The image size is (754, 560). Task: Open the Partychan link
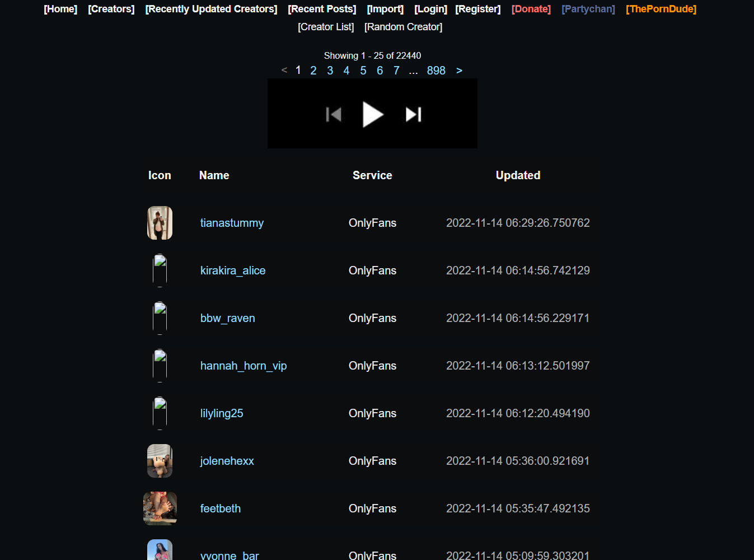click(588, 9)
